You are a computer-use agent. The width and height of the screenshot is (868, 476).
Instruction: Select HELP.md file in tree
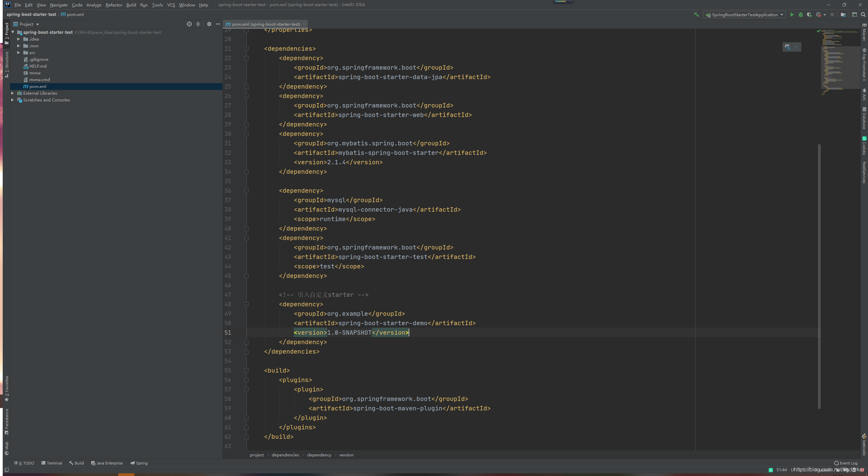click(x=35, y=66)
